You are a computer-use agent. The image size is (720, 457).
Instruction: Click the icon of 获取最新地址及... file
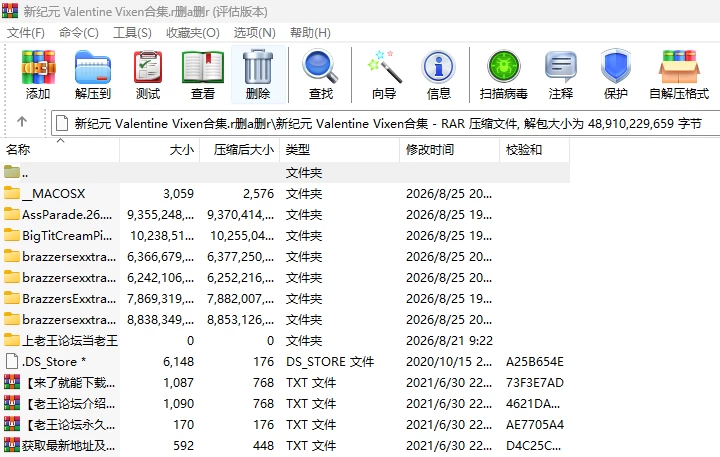point(12,445)
